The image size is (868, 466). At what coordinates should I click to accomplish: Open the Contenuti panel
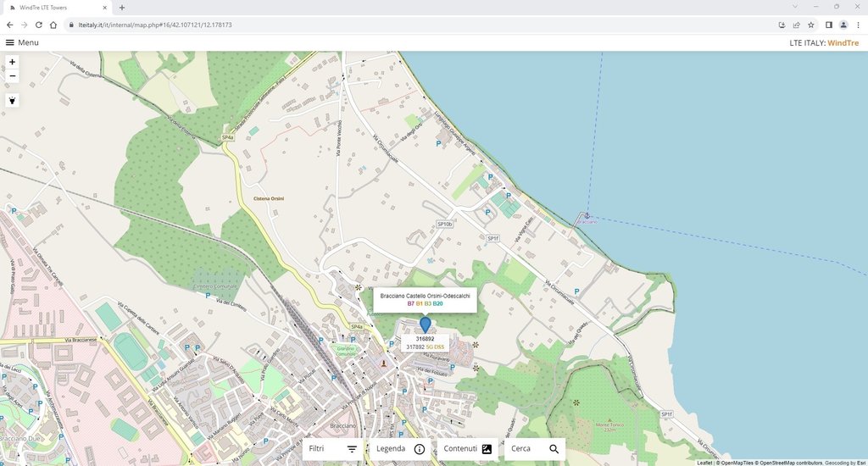(468, 449)
